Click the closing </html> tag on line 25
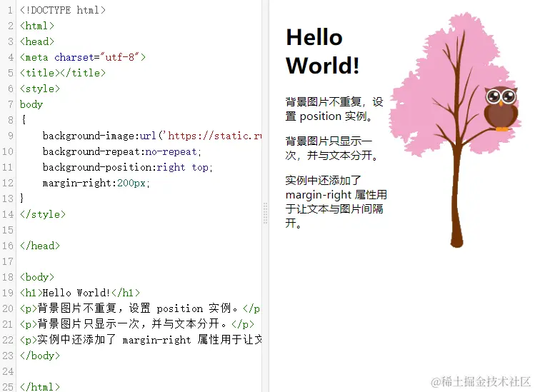The width and height of the screenshot is (535, 392). click(39, 386)
